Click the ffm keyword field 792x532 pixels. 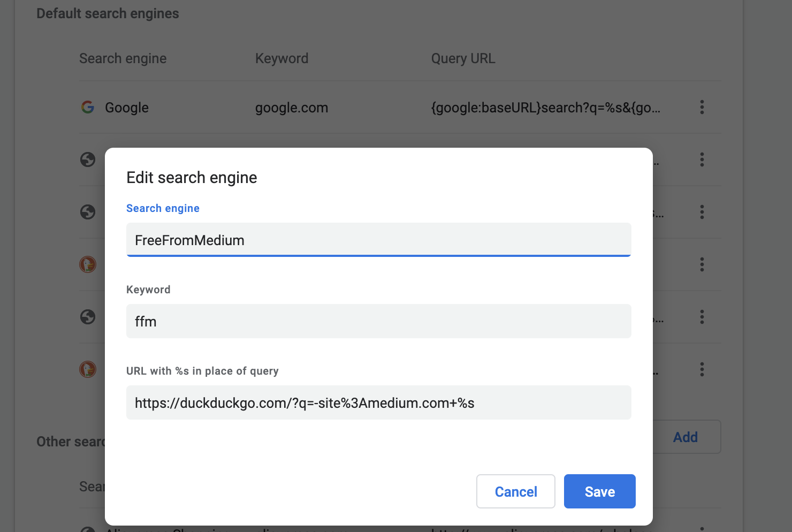coord(378,321)
